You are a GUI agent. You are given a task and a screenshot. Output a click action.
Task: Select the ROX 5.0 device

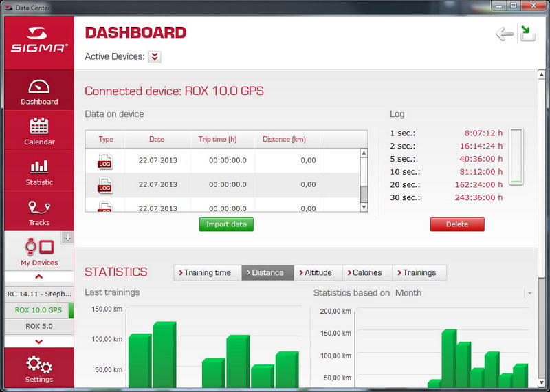click(x=39, y=327)
